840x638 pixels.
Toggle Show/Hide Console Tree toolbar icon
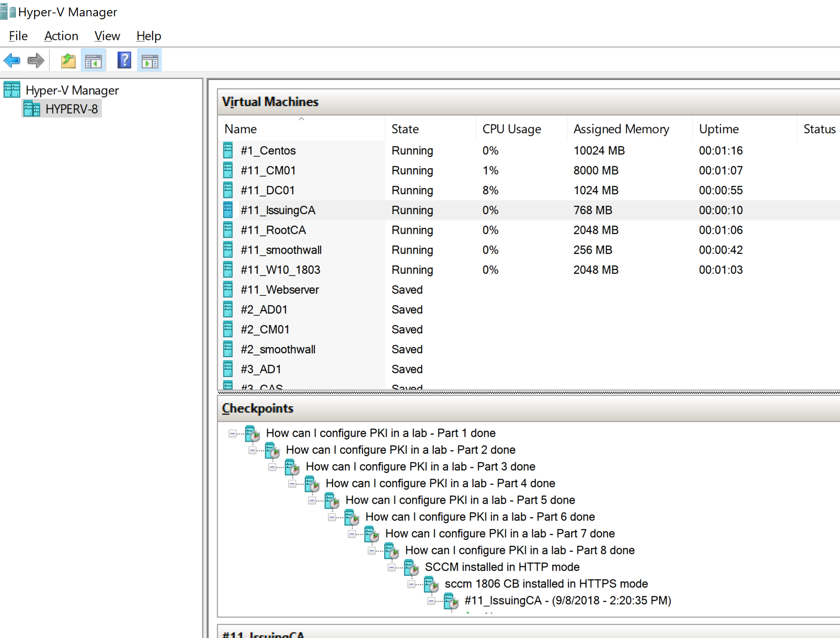point(93,61)
